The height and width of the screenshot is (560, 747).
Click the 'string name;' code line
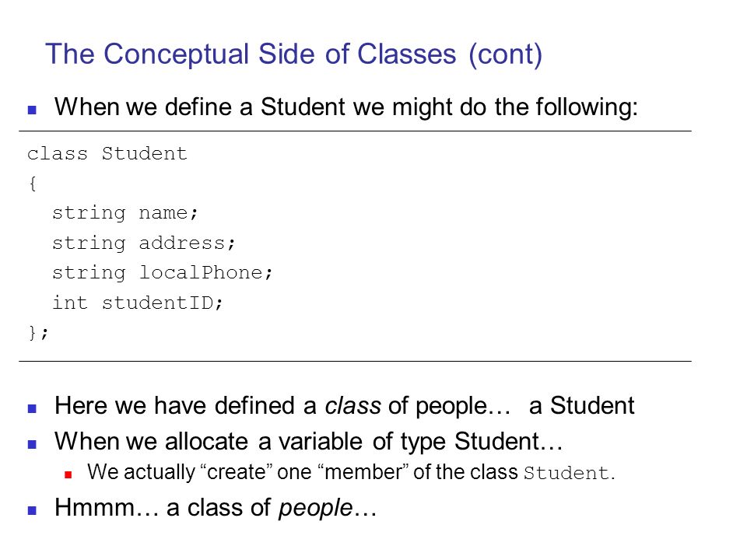pyautogui.click(x=124, y=213)
